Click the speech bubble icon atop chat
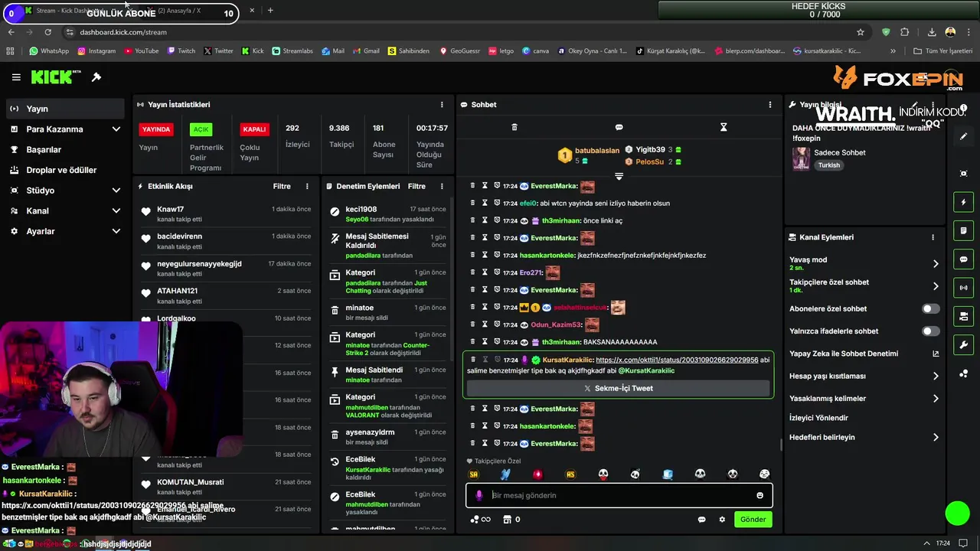 619,127
